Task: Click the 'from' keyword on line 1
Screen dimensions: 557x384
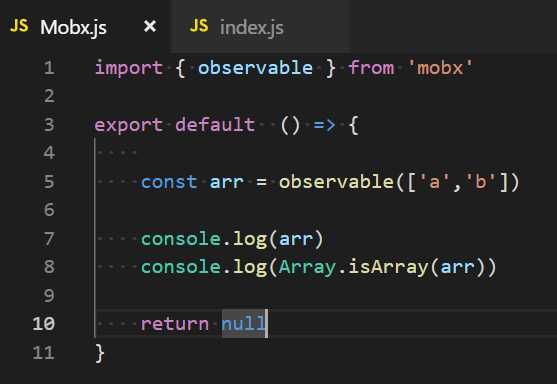Action: pos(371,68)
